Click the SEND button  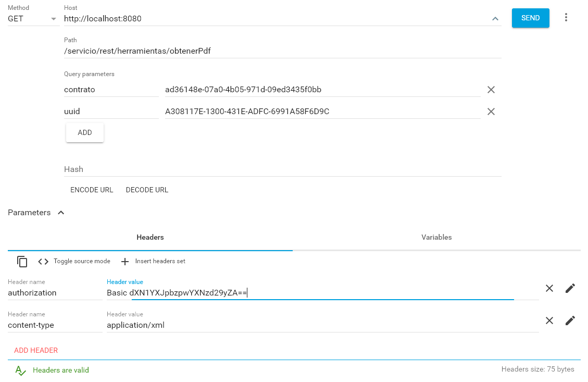point(530,17)
